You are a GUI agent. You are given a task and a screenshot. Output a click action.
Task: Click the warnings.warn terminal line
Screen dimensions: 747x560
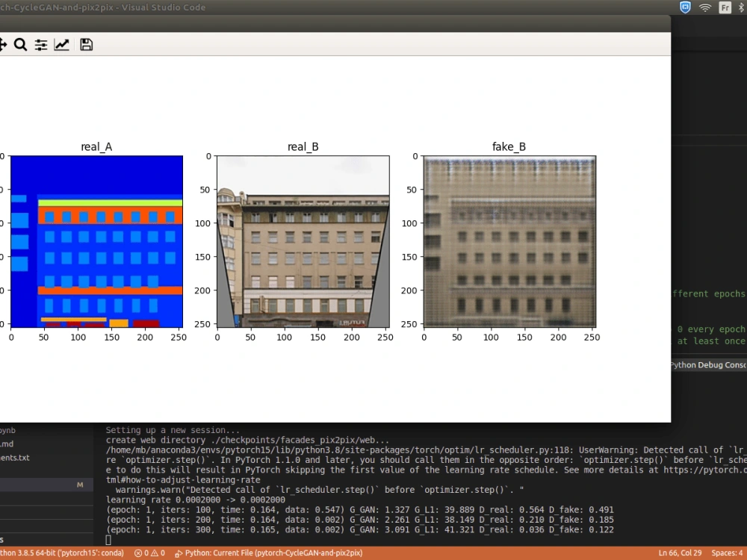tap(319, 490)
